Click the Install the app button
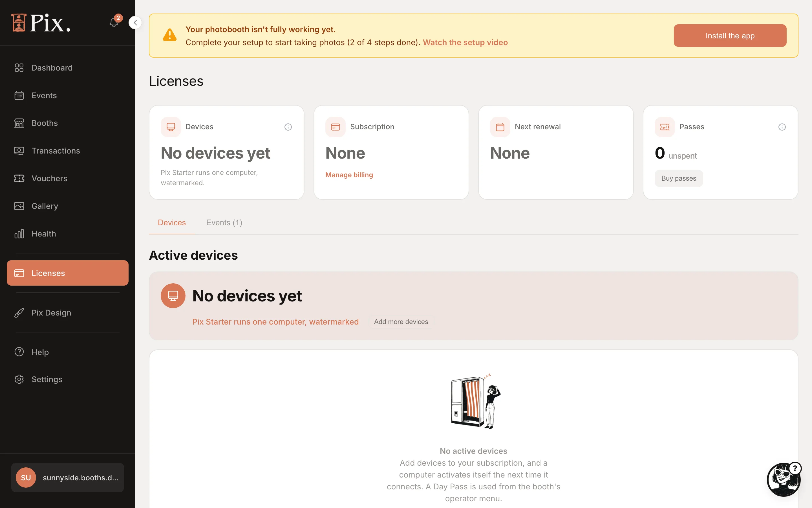The image size is (812, 508). (x=730, y=36)
